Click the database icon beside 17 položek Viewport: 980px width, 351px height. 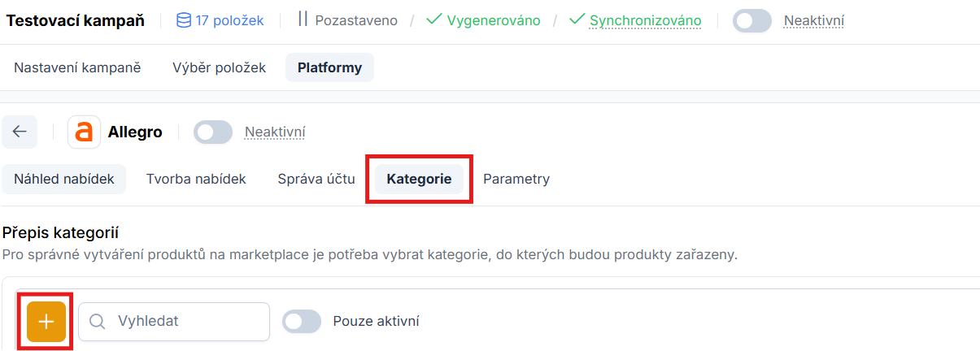(x=183, y=20)
